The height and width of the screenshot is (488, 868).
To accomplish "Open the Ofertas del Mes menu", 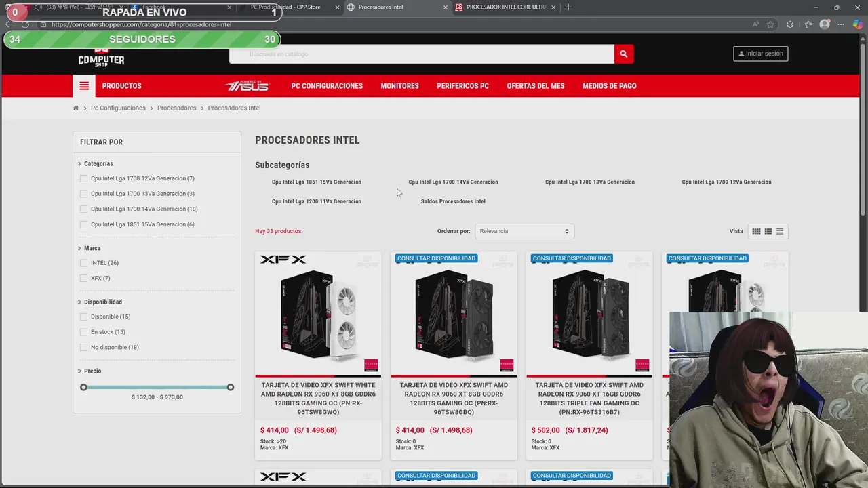I will coord(536,86).
